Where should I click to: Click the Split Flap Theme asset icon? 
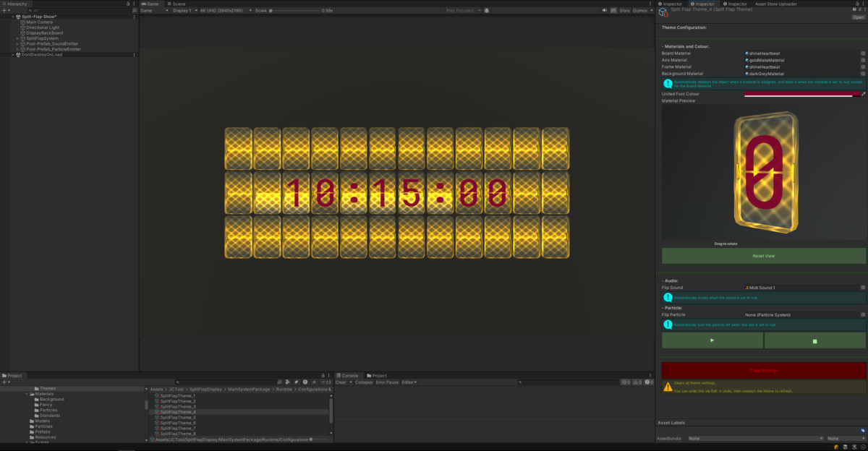coord(663,12)
